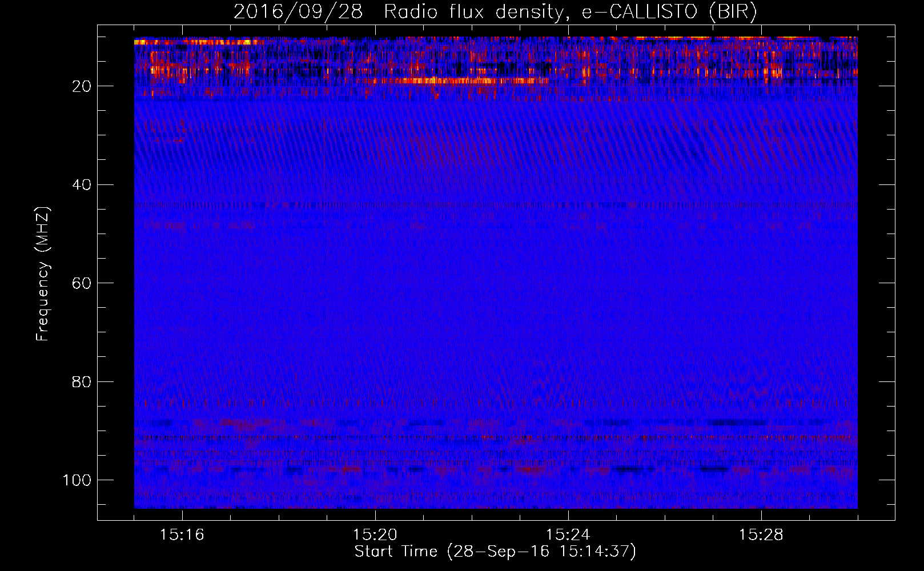Click the 15:24 time tick label
The width and height of the screenshot is (924, 571).
tap(568, 535)
